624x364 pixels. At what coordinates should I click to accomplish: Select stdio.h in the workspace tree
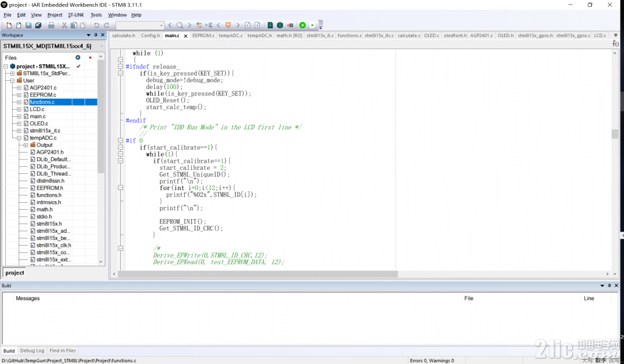44,217
